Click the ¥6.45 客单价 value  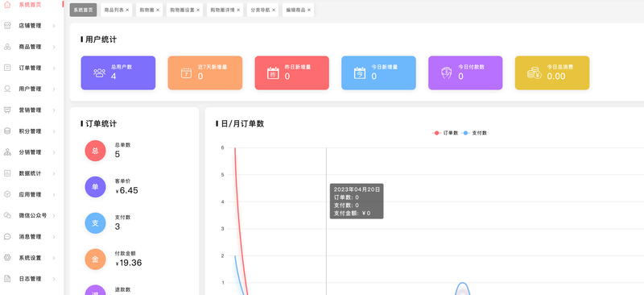pyautogui.click(x=126, y=190)
